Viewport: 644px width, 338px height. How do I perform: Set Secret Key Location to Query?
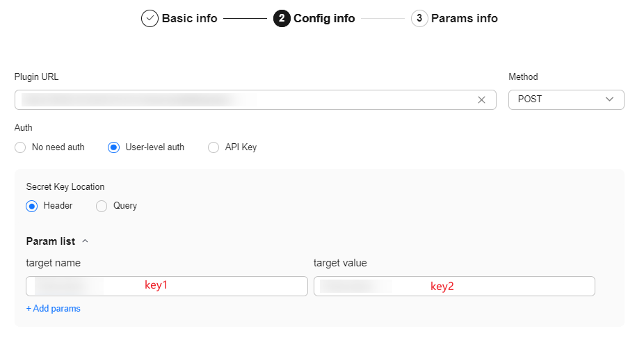pos(102,206)
